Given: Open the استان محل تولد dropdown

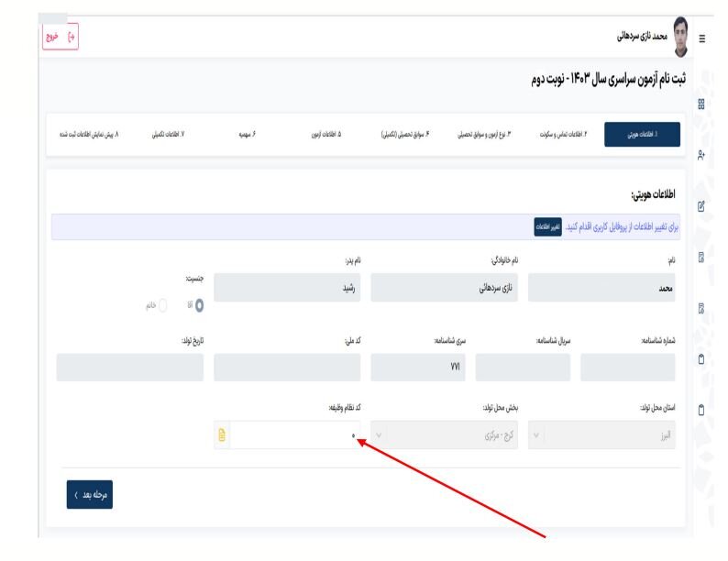Looking at the screenshot, I should click(601, 434).
